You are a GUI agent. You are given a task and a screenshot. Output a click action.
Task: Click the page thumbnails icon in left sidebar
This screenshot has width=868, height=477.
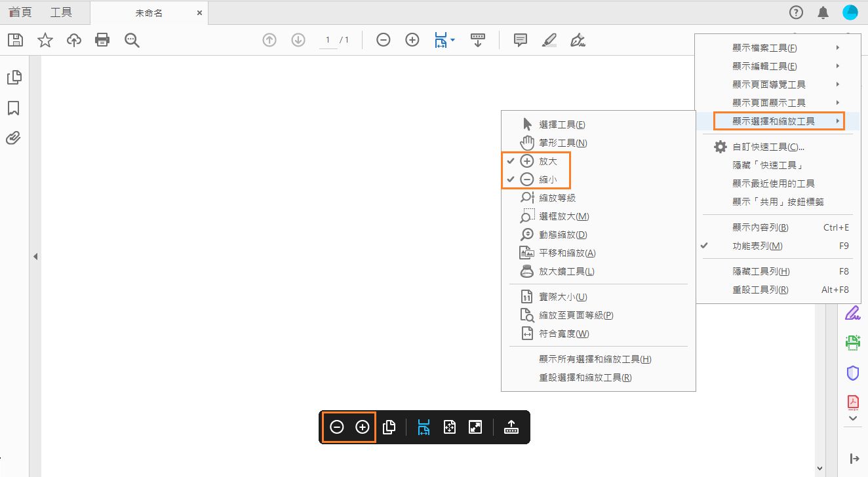[x=15, y=77]
